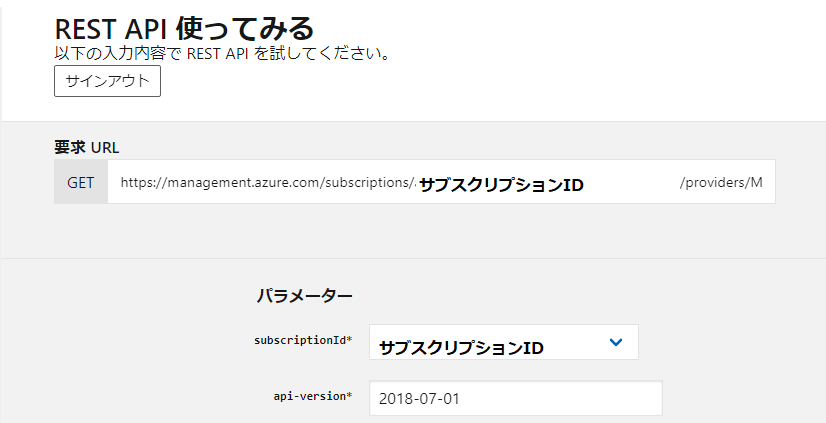This screenshot has width=826, height=423.
Task: Click the required asterisk beside subscriptionId
Action: click(349, 339)
